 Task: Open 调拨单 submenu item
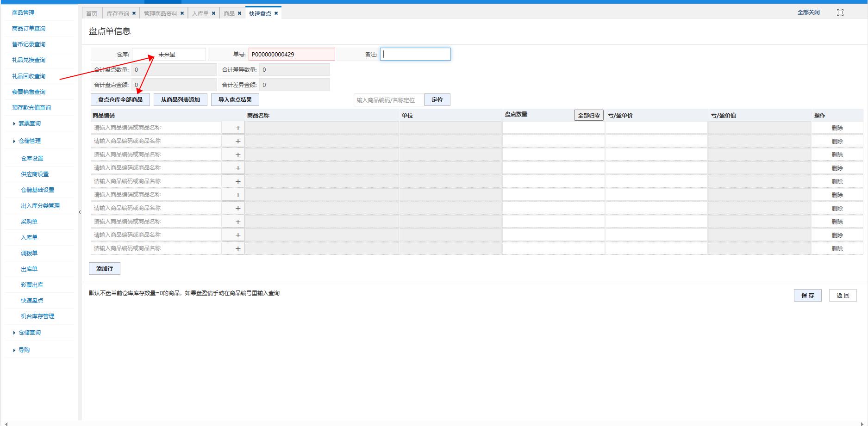point(29,253)
